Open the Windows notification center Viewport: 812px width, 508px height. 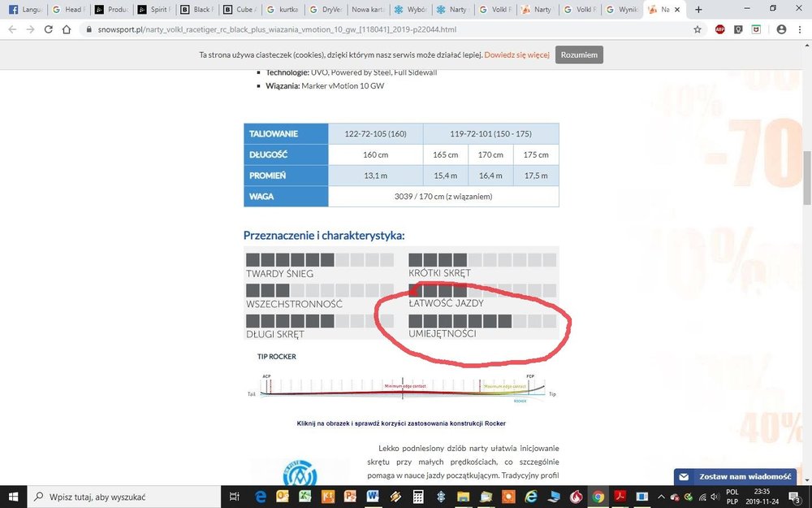click(x=796, y=497)
